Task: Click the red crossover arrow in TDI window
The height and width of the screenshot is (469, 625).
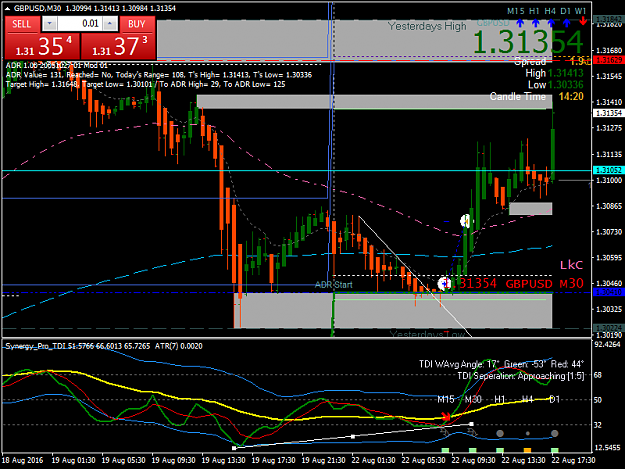Action: pyautogui.click(x=446, y=417)
